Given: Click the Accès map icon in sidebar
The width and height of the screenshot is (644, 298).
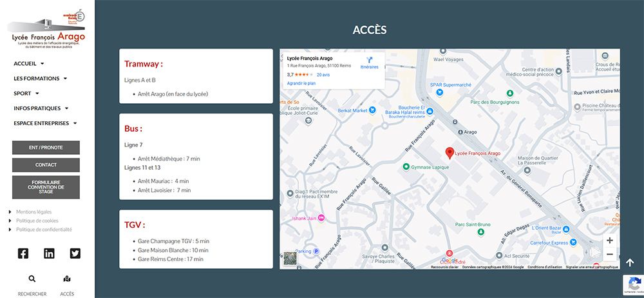Looking at the screenshot, I should (67, 279).
